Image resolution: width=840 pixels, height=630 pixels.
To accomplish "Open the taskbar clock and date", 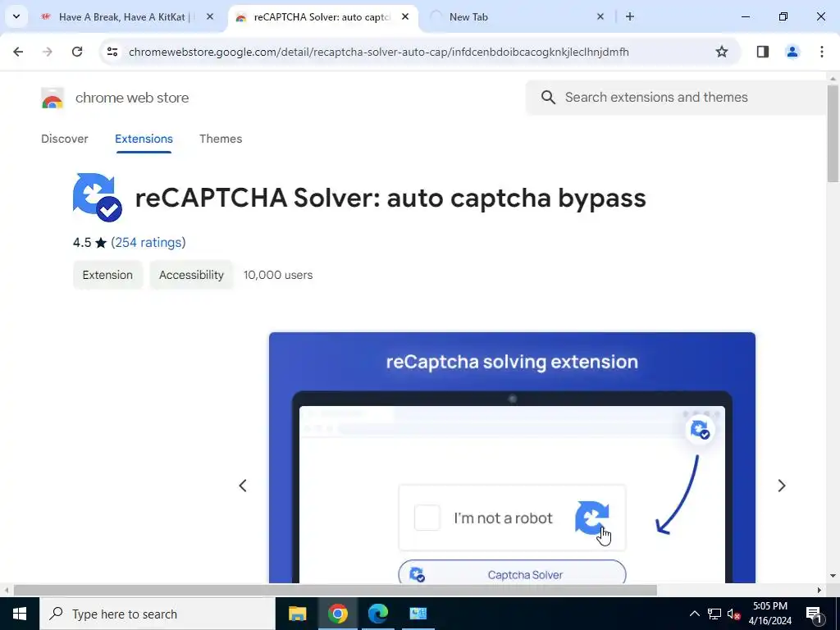I will [x=769, y=614].
